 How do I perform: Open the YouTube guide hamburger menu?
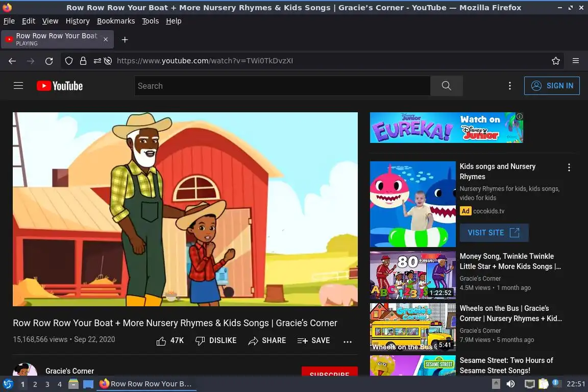pyautogui.click(x=18, y=86)
